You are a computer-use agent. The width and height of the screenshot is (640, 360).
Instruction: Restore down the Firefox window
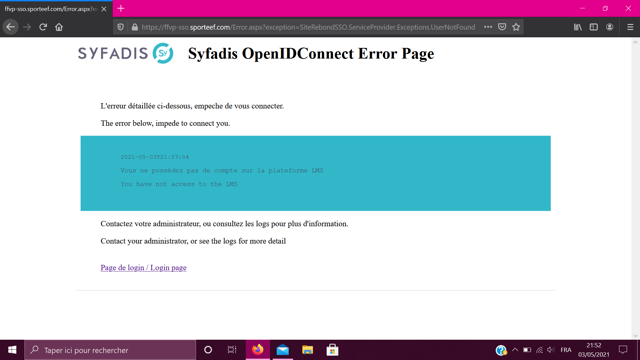(605, 9)
